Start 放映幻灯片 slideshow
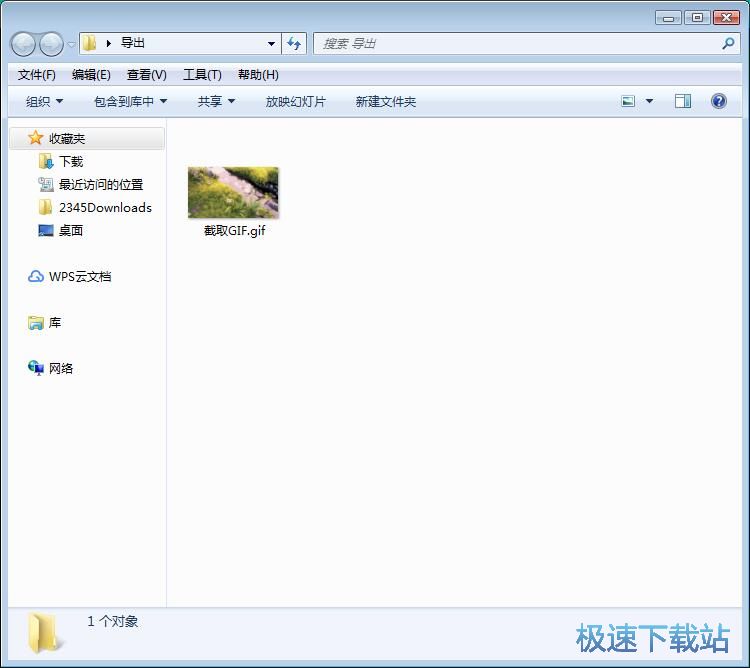This screenshot has width=750, height=668. [296, 101]
